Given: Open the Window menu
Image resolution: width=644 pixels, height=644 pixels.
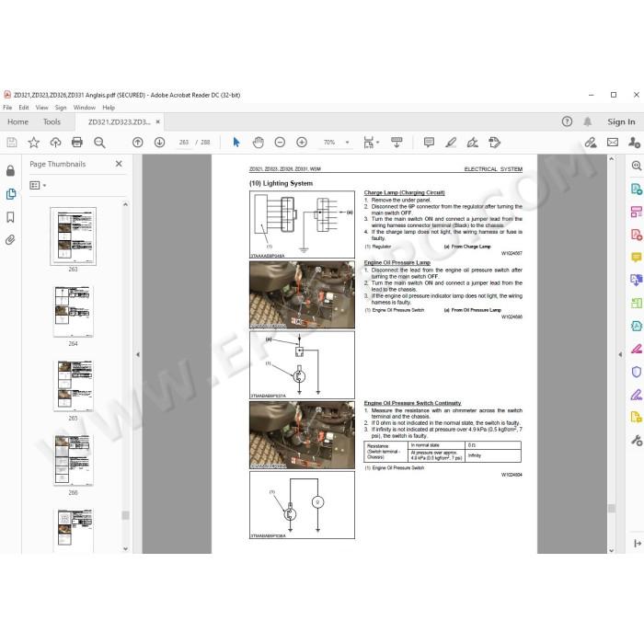Looking at the screenshot, I should [85, 108].
